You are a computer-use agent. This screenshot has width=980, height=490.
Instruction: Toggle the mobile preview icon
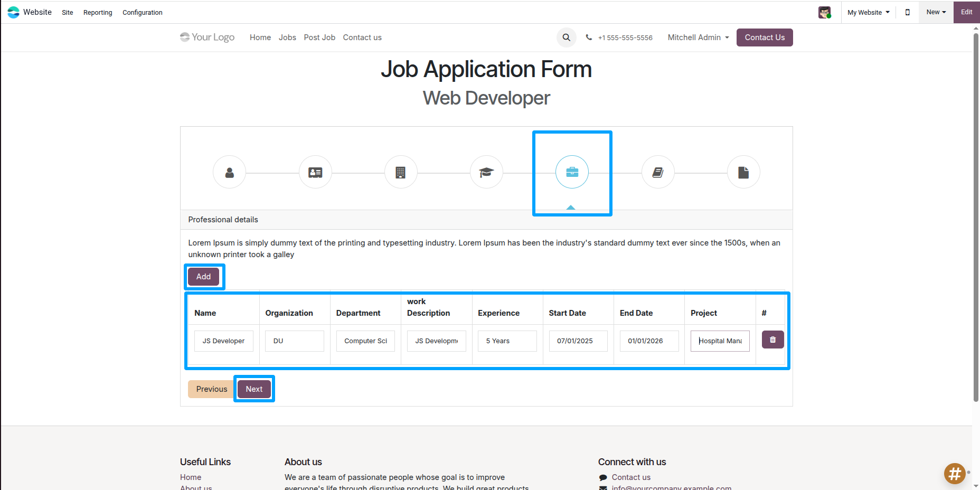pos(908,12)
